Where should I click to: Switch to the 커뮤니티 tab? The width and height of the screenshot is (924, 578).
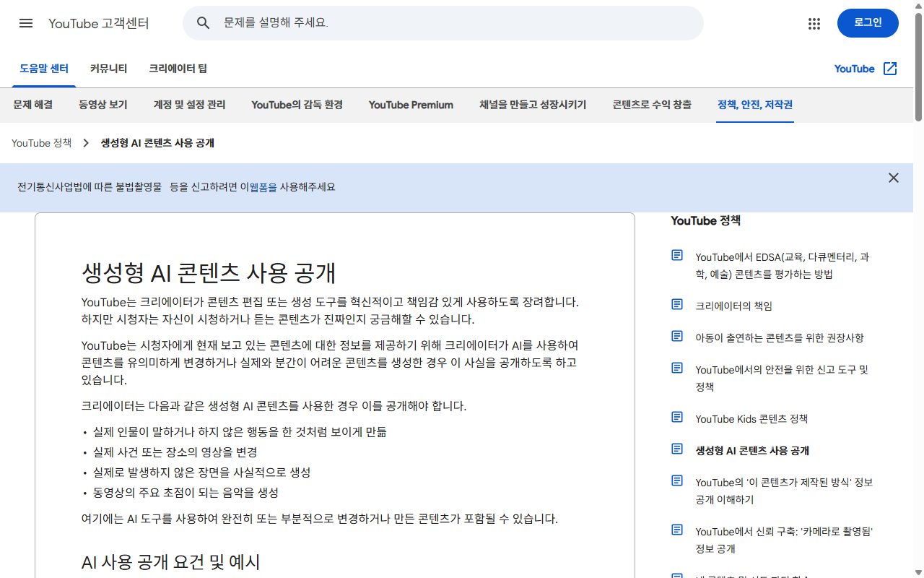(x=108, y=69)
